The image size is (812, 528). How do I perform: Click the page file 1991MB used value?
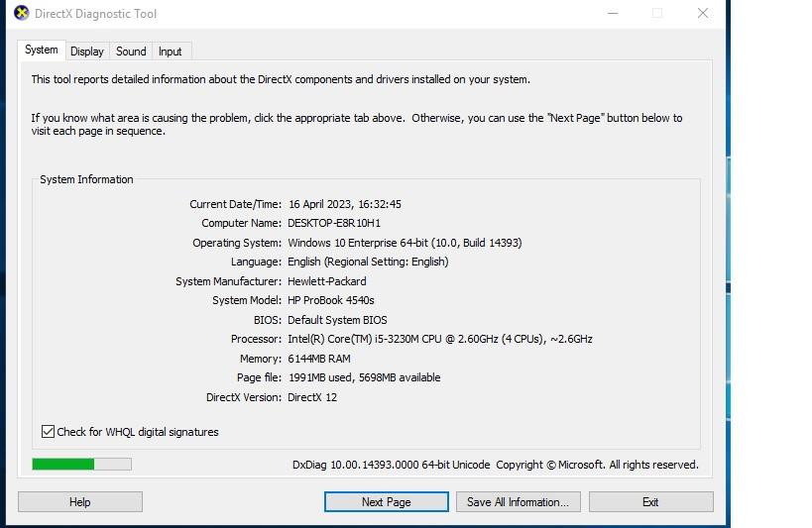[364, 377]
